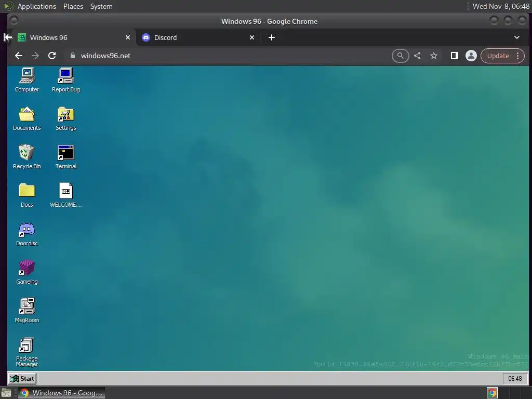The image size is (532, 399).
Task: Open the Places menu
Action: tap(73, 6)
